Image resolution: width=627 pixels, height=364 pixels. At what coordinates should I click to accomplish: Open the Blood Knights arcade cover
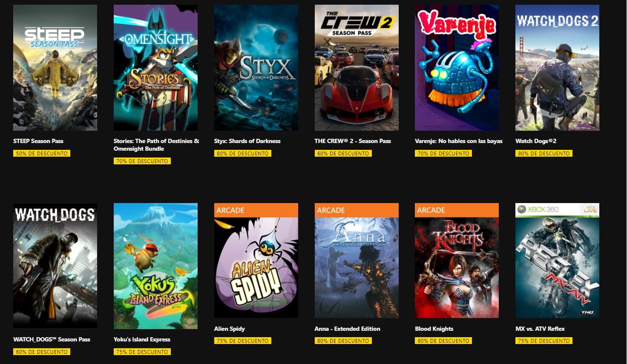coord(457,261)
